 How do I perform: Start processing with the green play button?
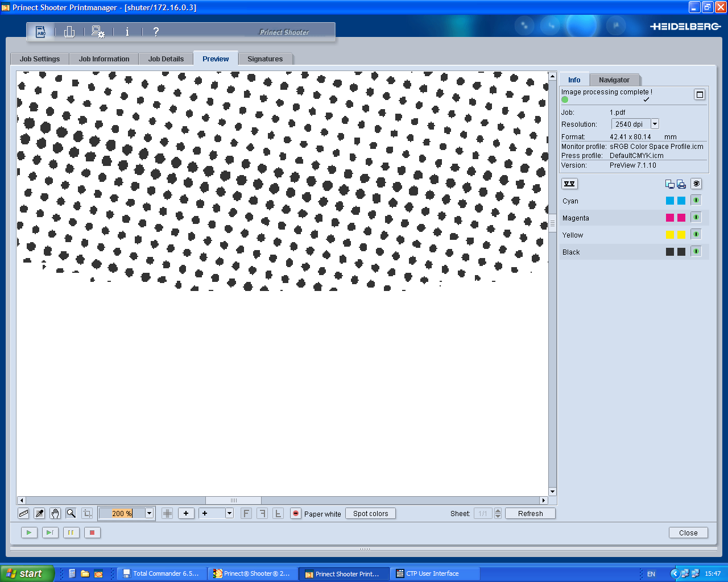(29, 533)
